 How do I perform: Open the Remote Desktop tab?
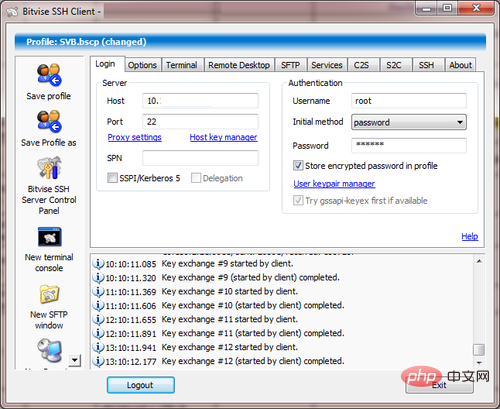pos(239,65)
